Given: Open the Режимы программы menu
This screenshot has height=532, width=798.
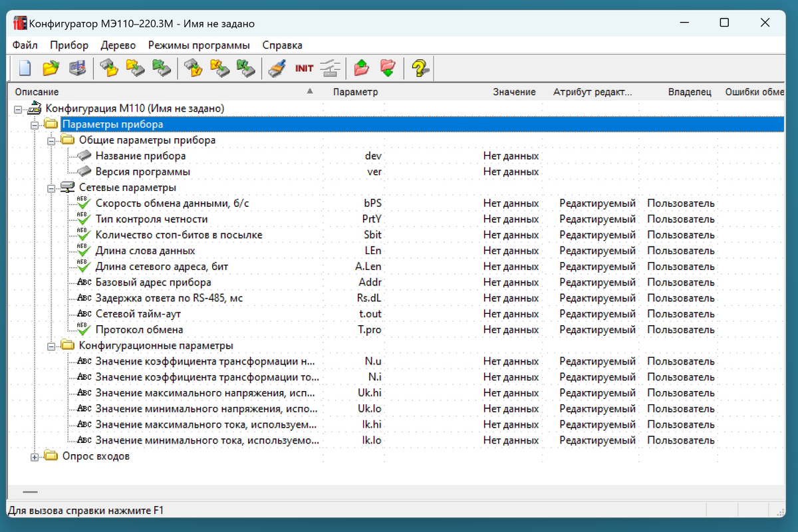Looking at the screenshot, I should pos(199,45).
